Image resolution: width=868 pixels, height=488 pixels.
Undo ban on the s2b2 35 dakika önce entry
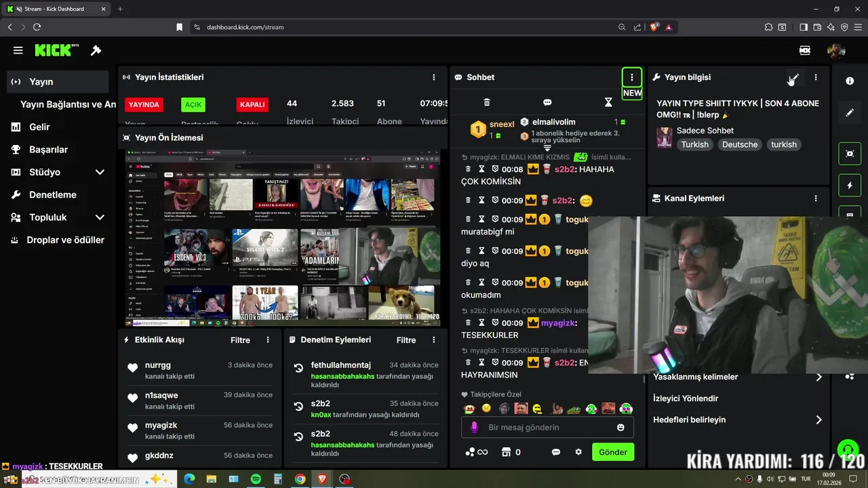[298, 407]
